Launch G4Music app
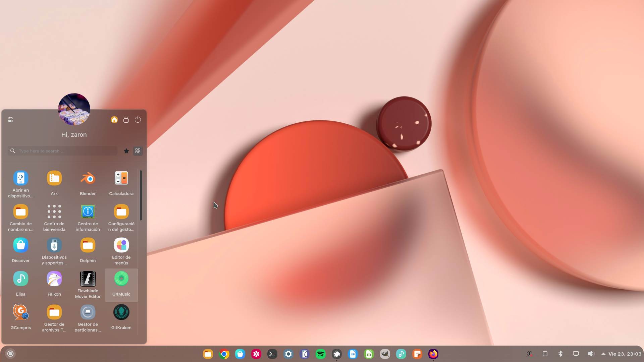 point(121,285)
